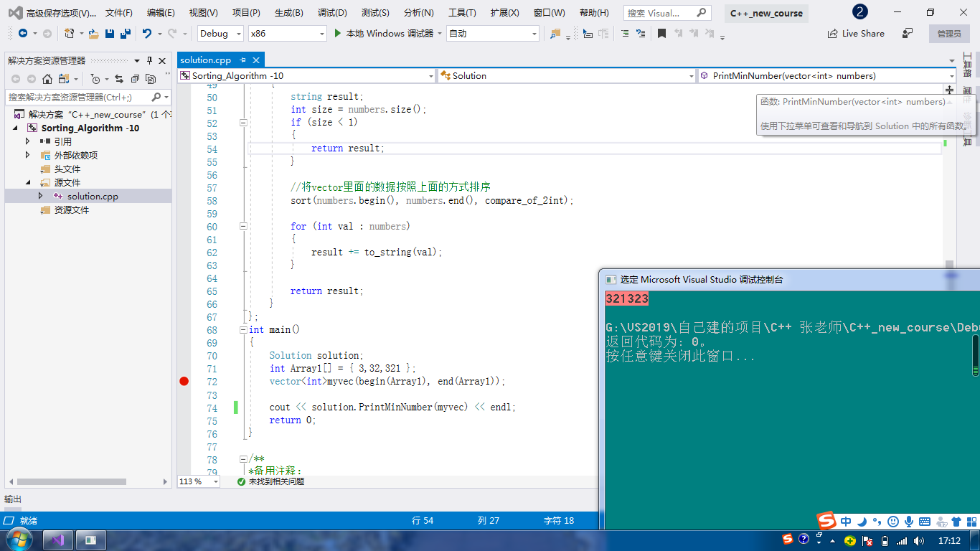Click the bookmark icon in the toolbar
Screen dimensions: 980x551
coord(661,34)
